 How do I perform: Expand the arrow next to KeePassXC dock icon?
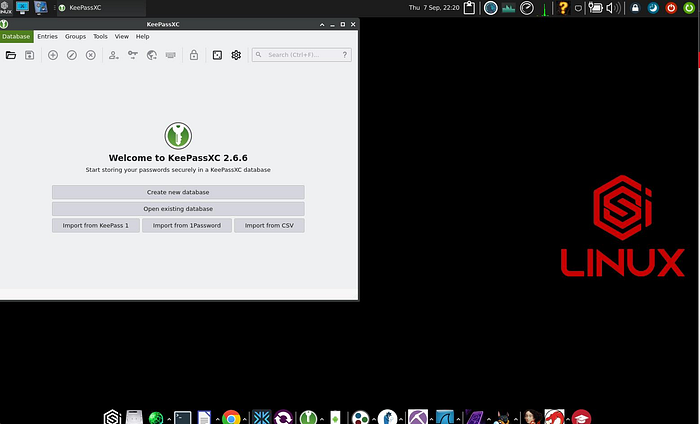click(x=322, y=419)
